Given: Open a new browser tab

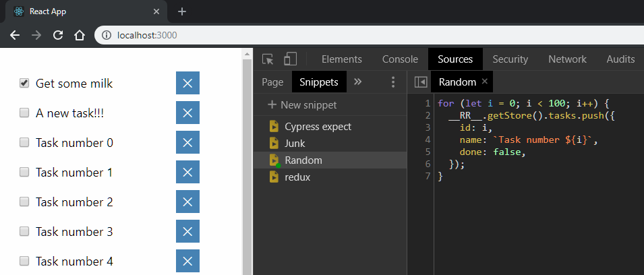Looking at the screenshot, I should pos(181,11).
